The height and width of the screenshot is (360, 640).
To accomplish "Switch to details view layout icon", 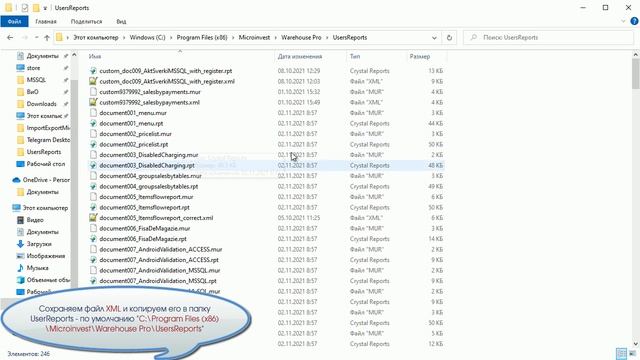I will coord(621,353).
